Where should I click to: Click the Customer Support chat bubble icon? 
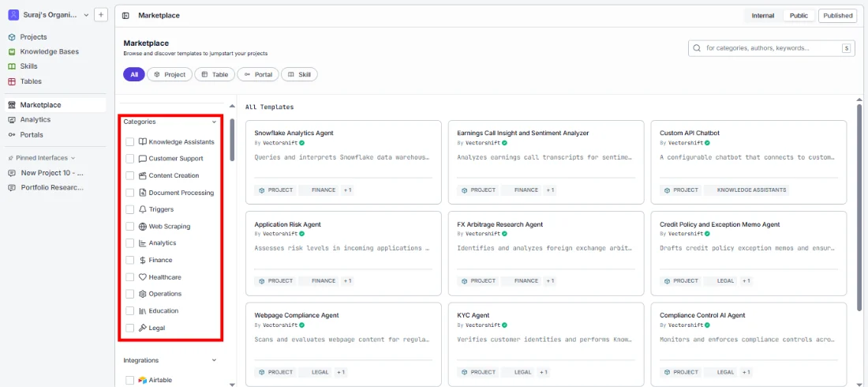(142, 159)
